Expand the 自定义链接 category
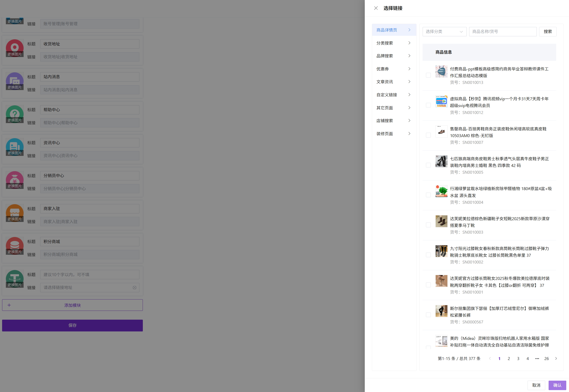 (x=393, y=95)
